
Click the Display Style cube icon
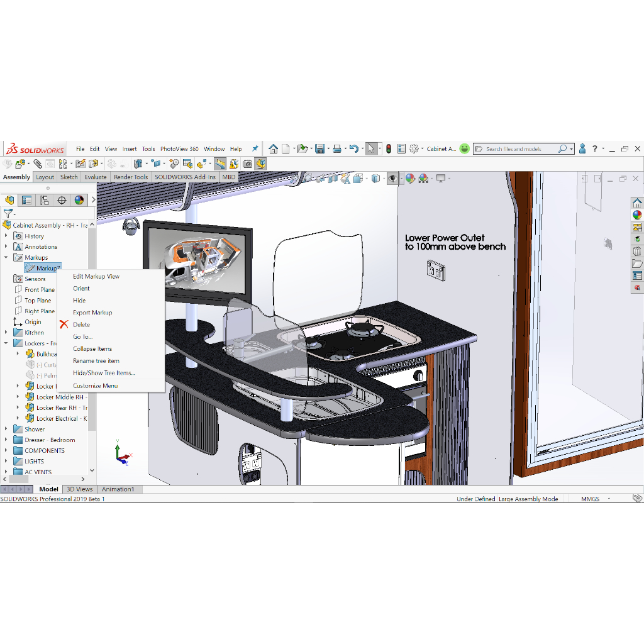375,178
